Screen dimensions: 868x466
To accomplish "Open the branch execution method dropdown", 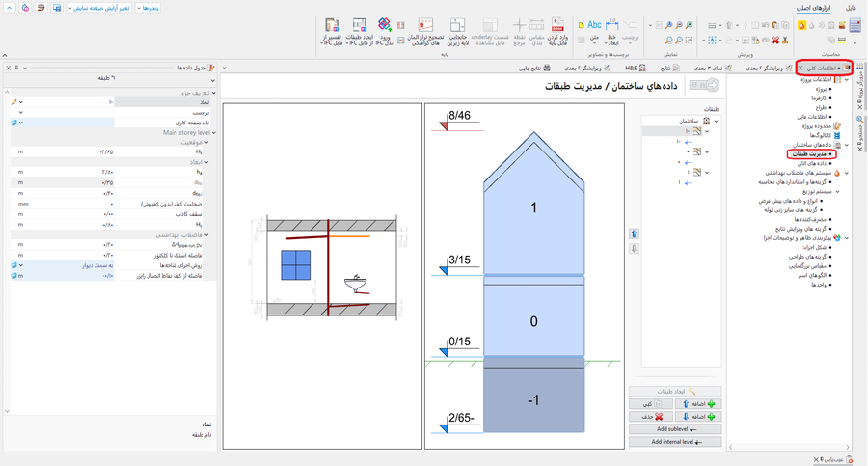I will click(20, 265).
